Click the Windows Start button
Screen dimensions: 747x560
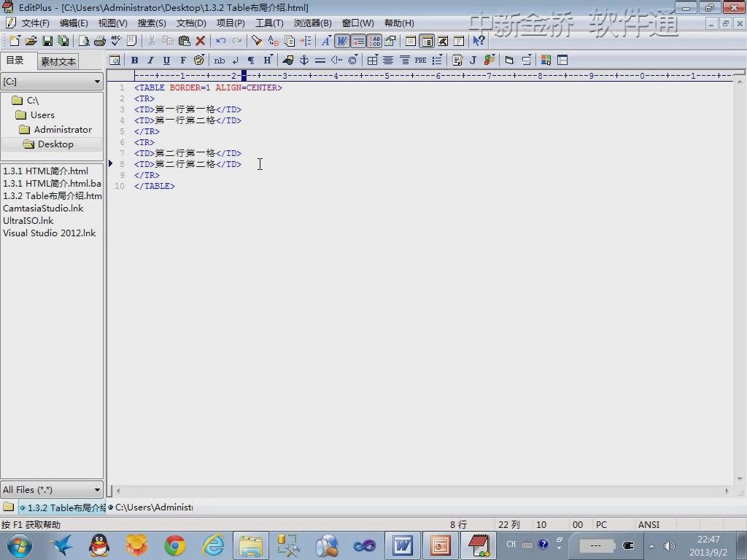click(20, 545)
